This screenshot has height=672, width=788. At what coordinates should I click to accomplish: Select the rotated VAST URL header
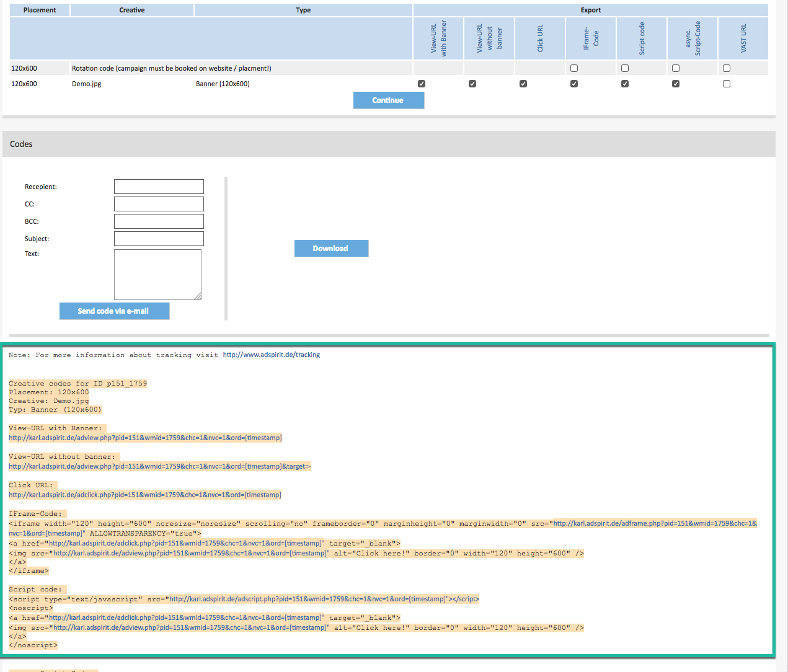(x=743, y=38)
